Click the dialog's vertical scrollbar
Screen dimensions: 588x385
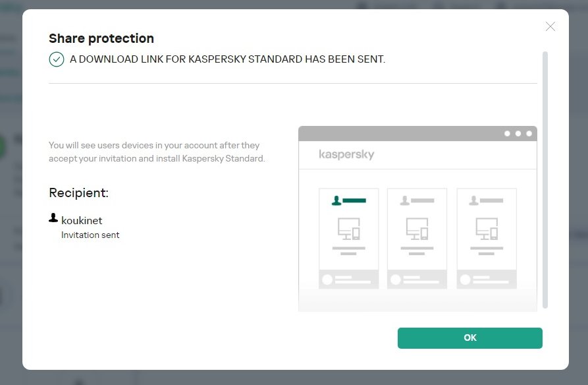coord(545,178)
